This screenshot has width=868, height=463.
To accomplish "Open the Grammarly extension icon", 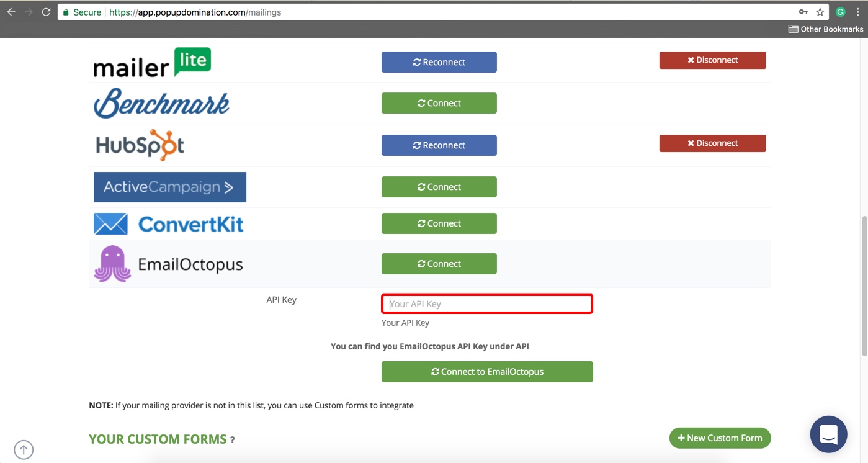I will 841,12.
